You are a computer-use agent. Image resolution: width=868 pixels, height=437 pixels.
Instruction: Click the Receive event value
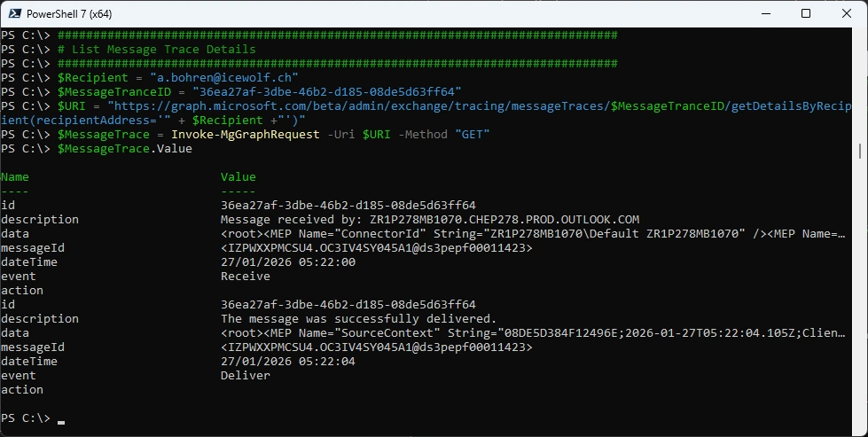click(246, 277)
